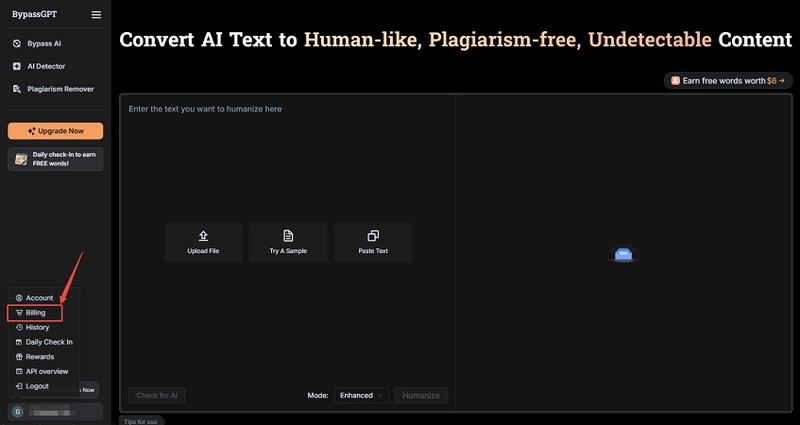Click the Upgrade Now button
800x425 pixels.
(55, 131)
